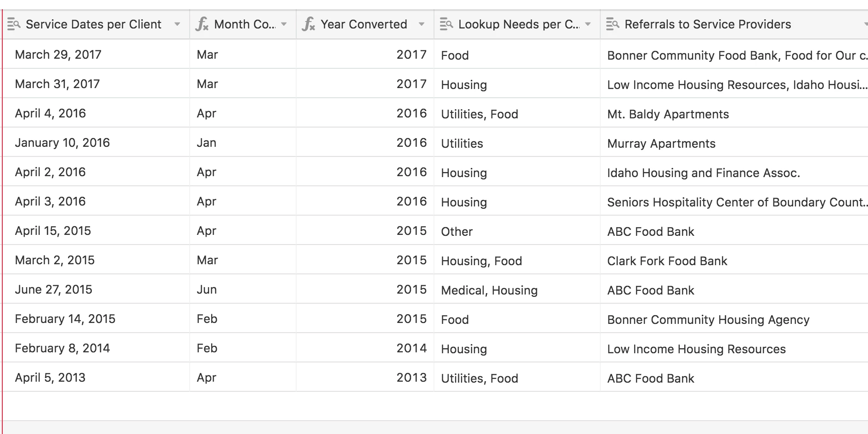Click Utilities cell in January 10, 2016 row
Viewport: 868px width, 434px height.
pyautogui.click(x=517, y=142)
